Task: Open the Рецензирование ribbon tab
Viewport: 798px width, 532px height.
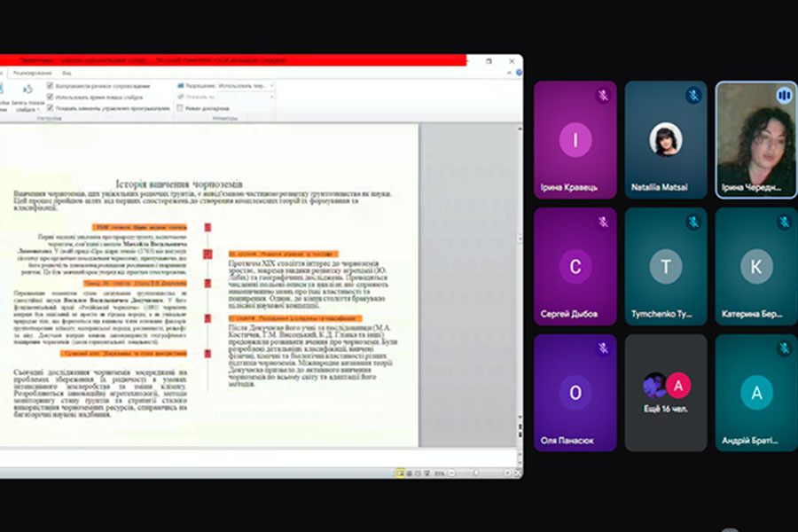Action: click(33, 73)
